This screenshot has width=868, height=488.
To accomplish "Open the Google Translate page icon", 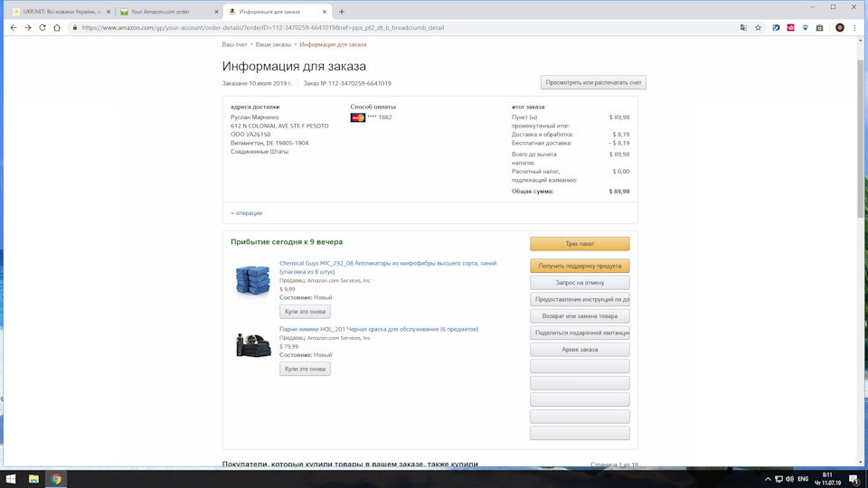I will point(743,28).
